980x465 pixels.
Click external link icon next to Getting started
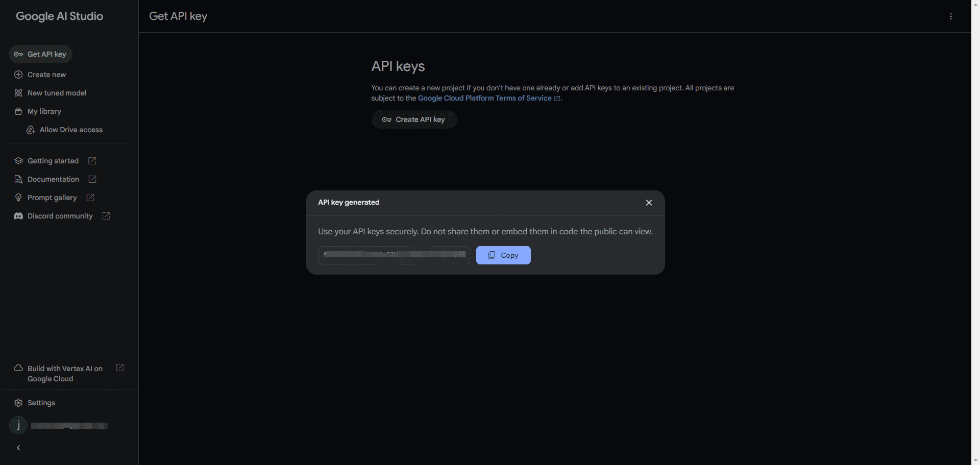[x=92, y=161]
